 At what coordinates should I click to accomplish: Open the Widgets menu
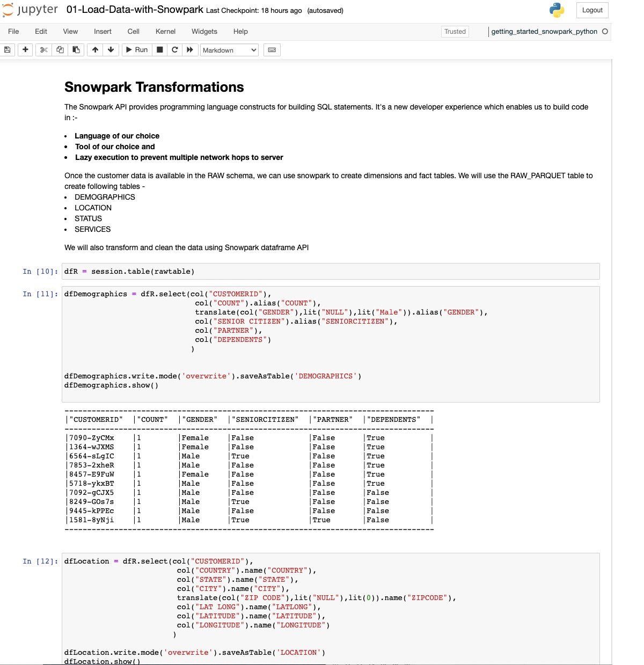point(204,32)
